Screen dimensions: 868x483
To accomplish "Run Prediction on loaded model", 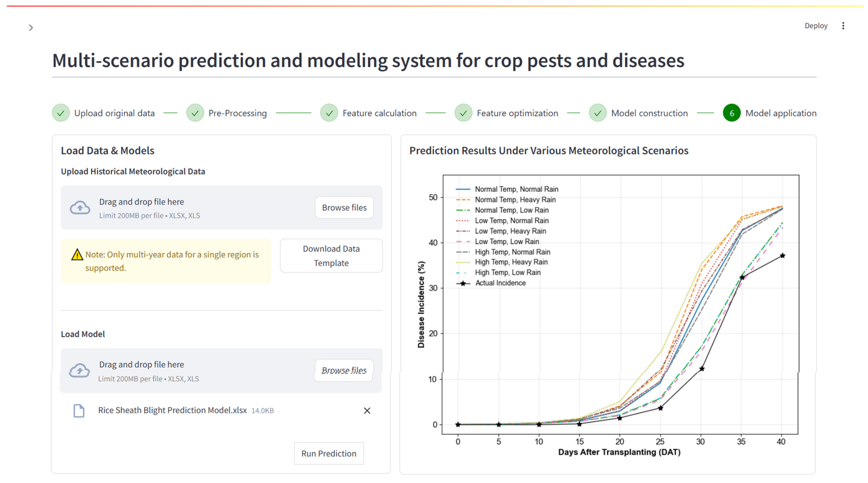I will pyautogui.click(x=329, y=453).
